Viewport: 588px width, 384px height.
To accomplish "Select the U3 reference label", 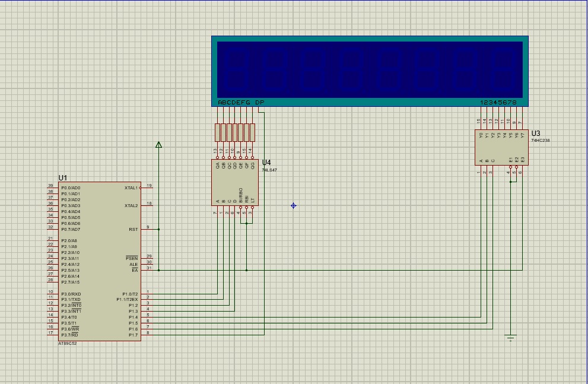I will pyautogui.click(x=536, y=133).
